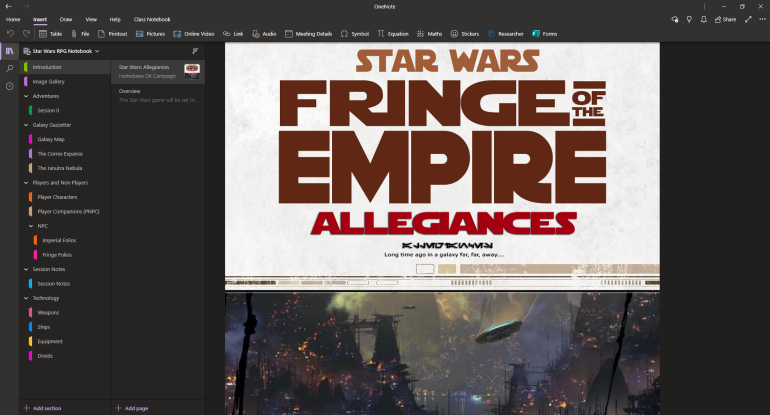770x415 pixels.
Task: Switch to the Draw tab
Action: (x=66, y=19)
